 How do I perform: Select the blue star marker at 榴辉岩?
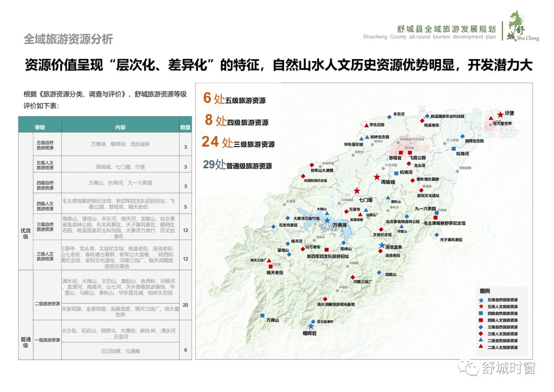[x=310, y=326]
